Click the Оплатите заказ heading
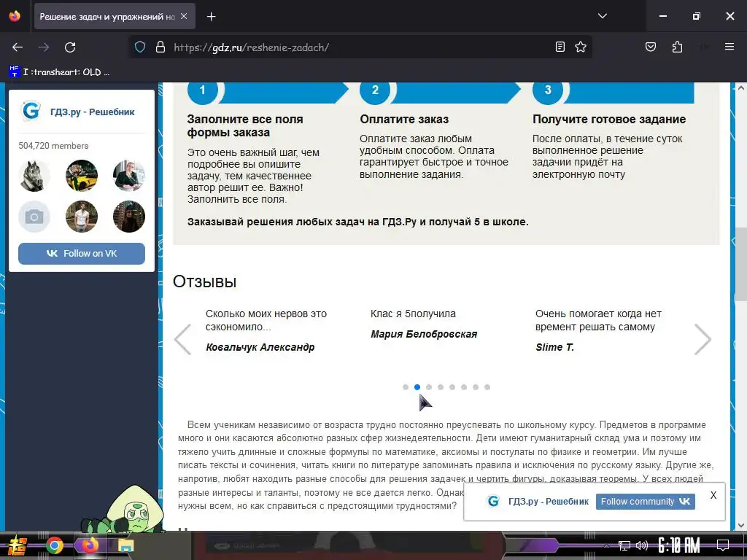The image size is (747, 560). point(404,119)
